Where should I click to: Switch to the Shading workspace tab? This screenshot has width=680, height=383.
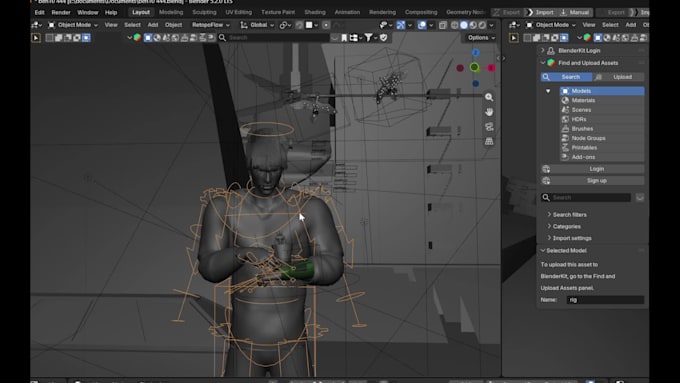[315, 12]
